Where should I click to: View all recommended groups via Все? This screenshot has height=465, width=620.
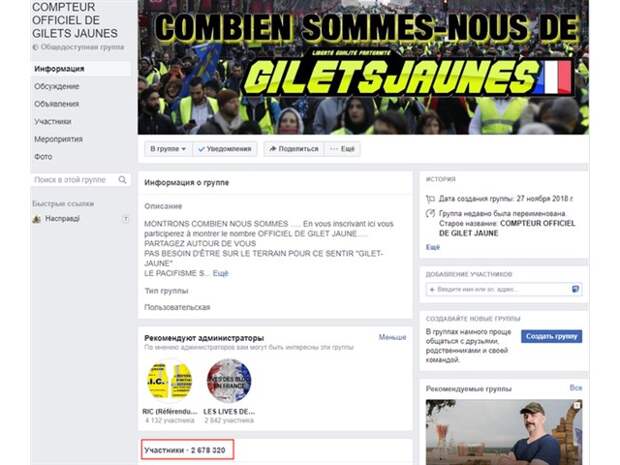[x=576, y=388]
